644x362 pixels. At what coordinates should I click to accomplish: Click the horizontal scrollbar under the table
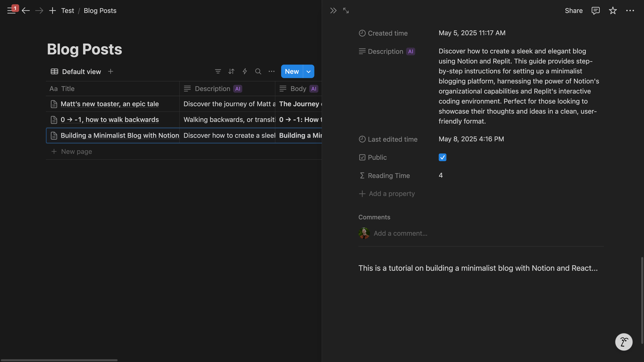(x=59, y=360)
